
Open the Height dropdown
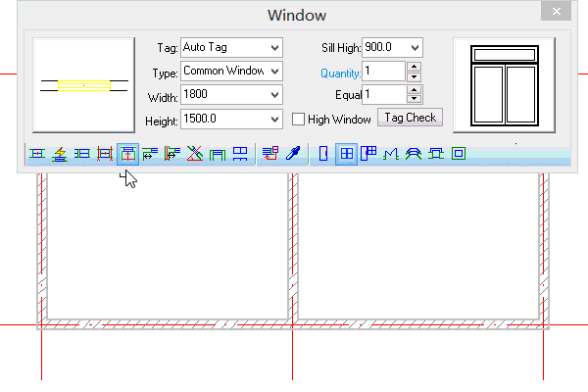(274, 120)
